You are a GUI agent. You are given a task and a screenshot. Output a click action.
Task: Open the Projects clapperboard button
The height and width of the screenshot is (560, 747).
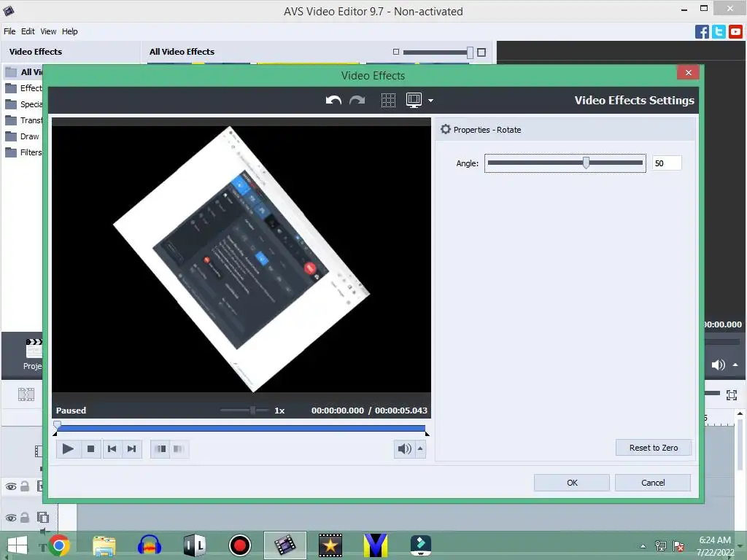tap(34, 354)
